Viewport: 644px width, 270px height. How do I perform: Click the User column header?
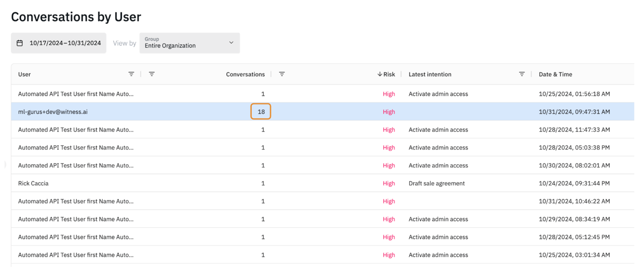[x=25, y=74]
